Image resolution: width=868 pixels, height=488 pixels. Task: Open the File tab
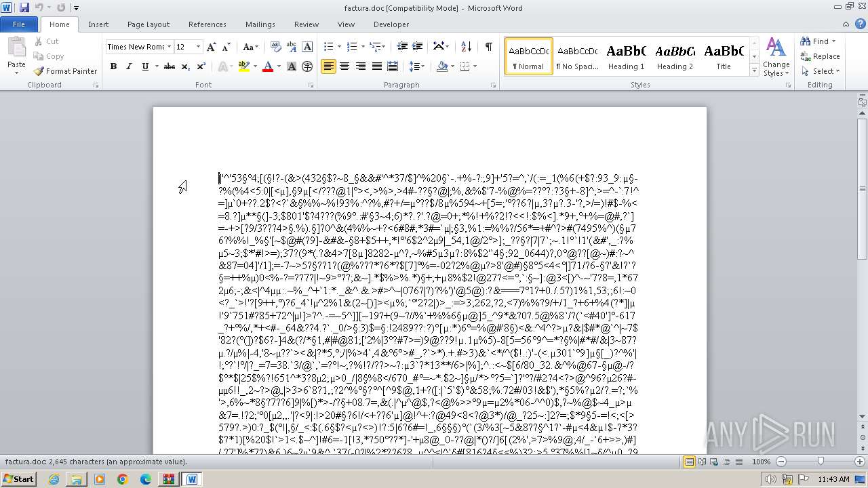pyautogui.click(x=19, y=24)
